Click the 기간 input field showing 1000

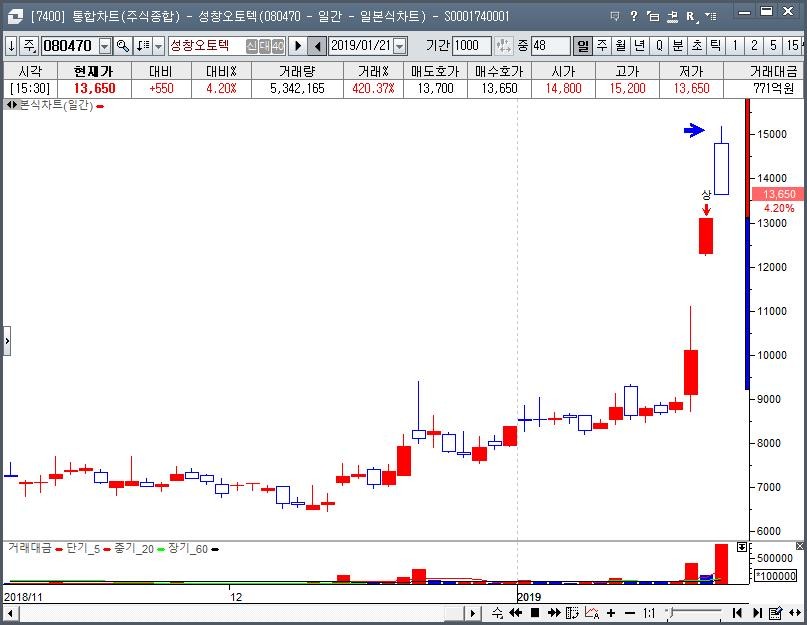[471, 46]
